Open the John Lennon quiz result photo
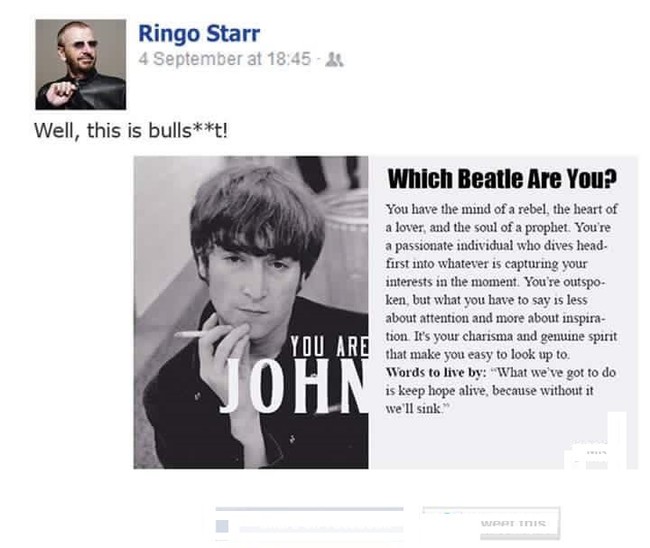650x548 pixels. pos(251,312)
